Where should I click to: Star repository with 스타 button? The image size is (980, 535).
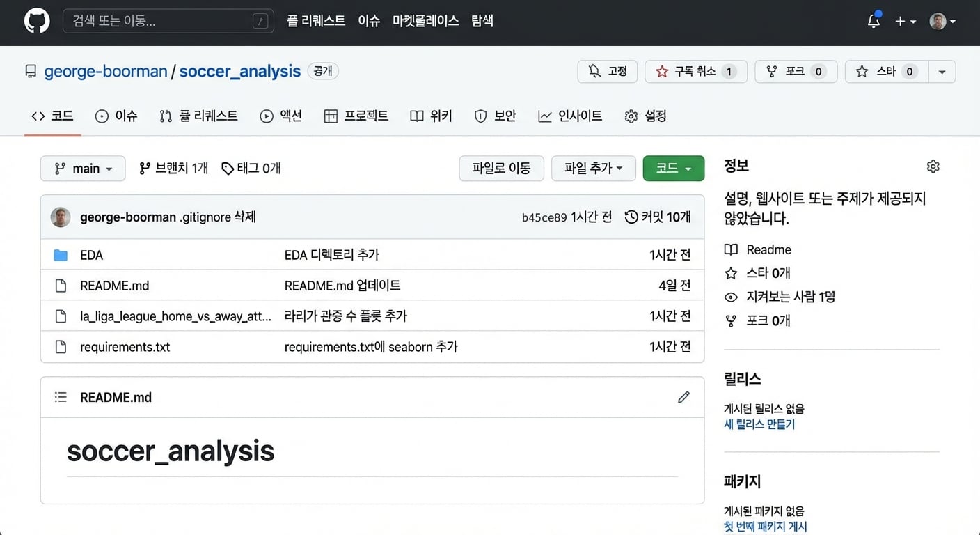click(886, 71)
